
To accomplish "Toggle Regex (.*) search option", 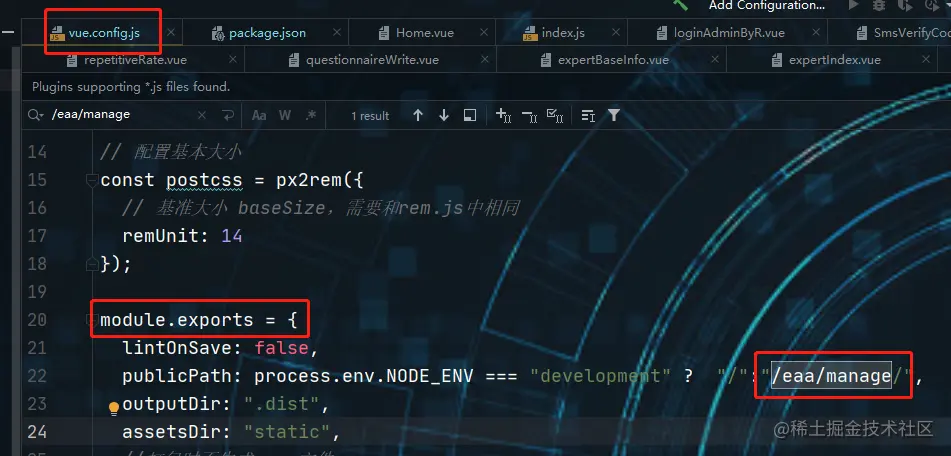I will click(x=311, y=115).
